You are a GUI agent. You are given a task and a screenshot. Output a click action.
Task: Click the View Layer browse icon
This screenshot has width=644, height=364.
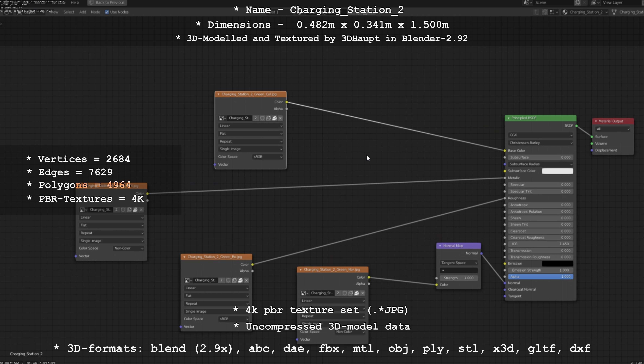click(x=595, y=2)
